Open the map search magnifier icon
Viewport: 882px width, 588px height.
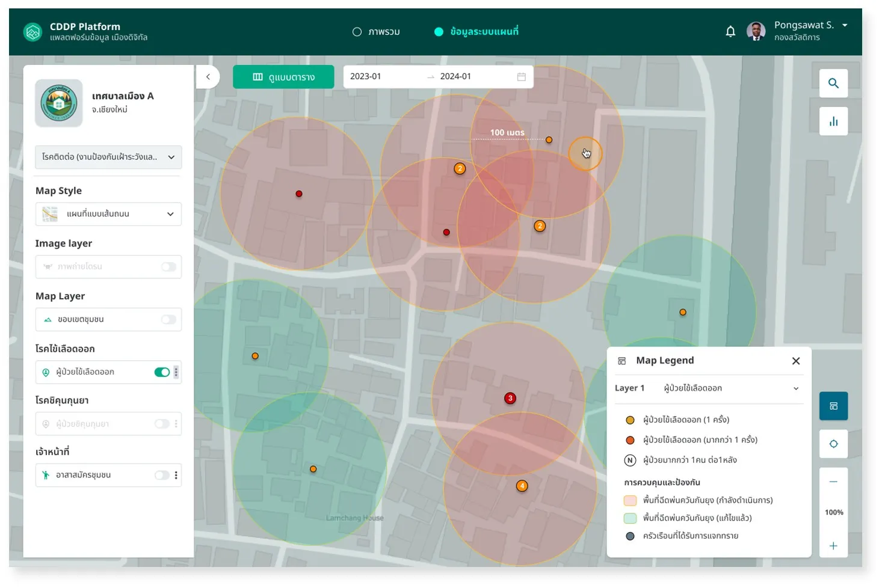coord(833,84)
